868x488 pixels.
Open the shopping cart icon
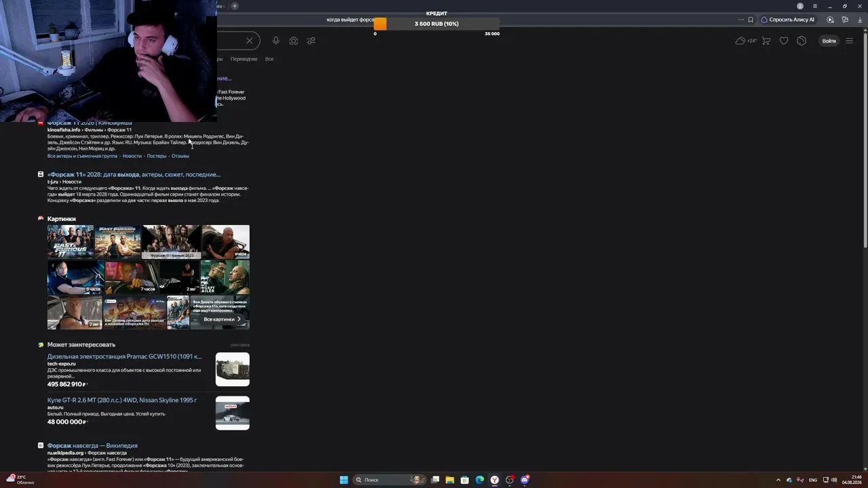pos(766,41)
